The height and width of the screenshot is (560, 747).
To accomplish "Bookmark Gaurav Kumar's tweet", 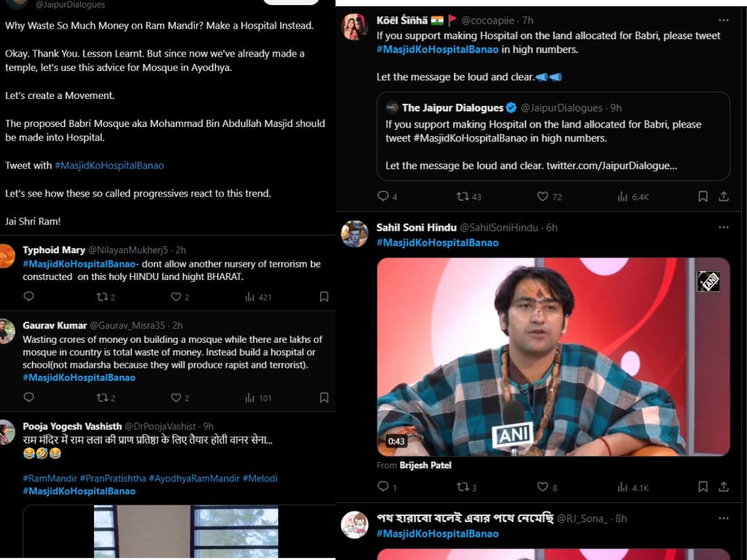I will (324, 398).
